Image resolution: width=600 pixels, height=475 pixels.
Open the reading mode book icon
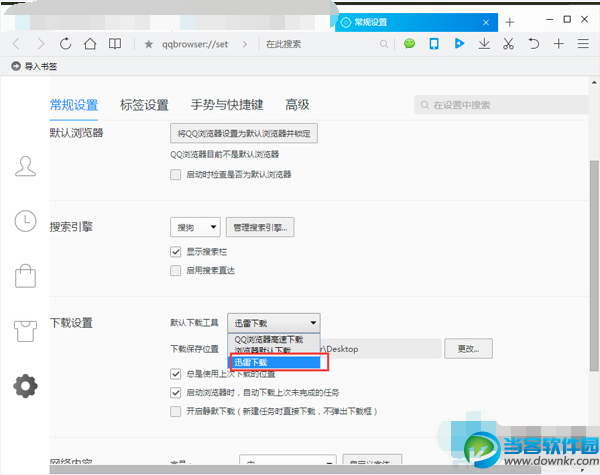[115, 44]
